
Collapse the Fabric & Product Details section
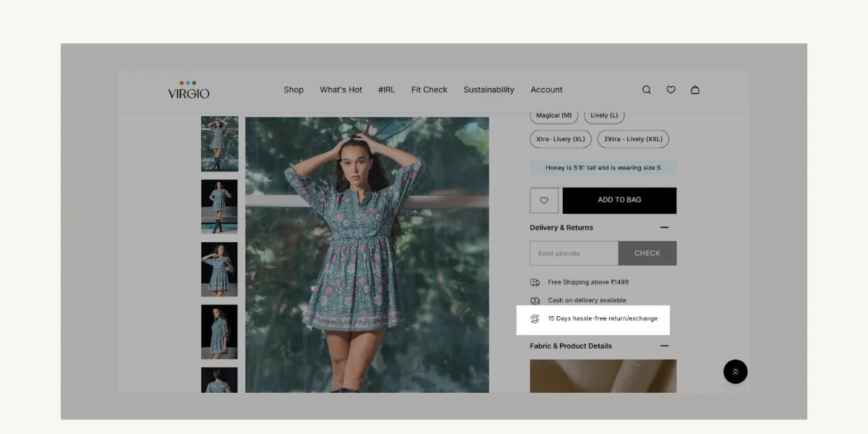[x=665, y=346]
